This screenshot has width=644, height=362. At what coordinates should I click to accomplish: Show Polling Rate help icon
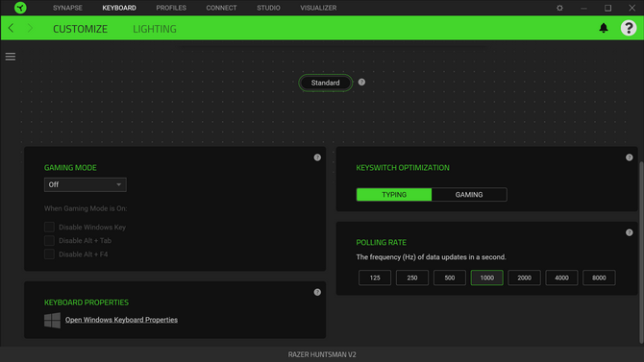629,232
